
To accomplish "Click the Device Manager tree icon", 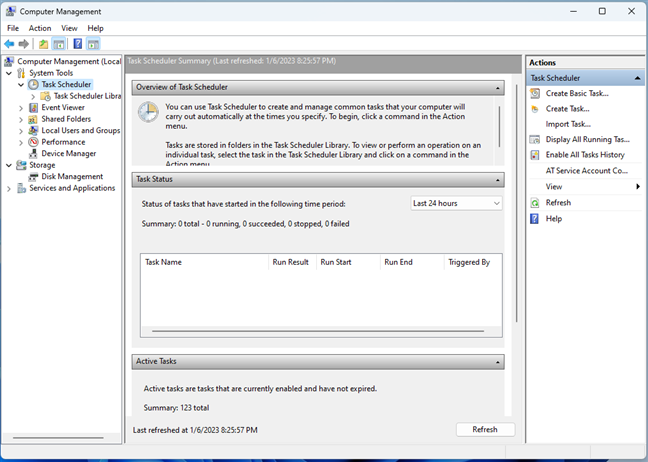I will (x=33, y=154).
